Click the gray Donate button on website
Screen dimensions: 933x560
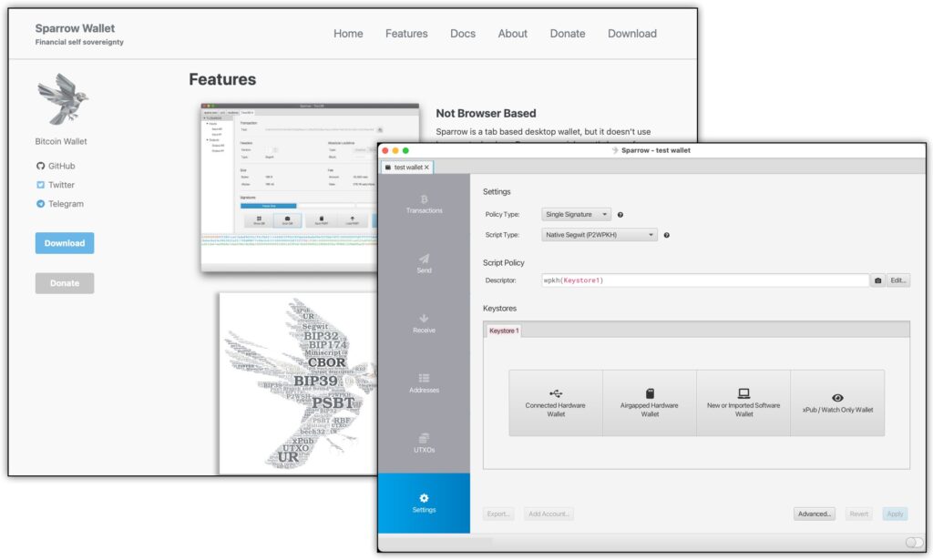(65, 283)
